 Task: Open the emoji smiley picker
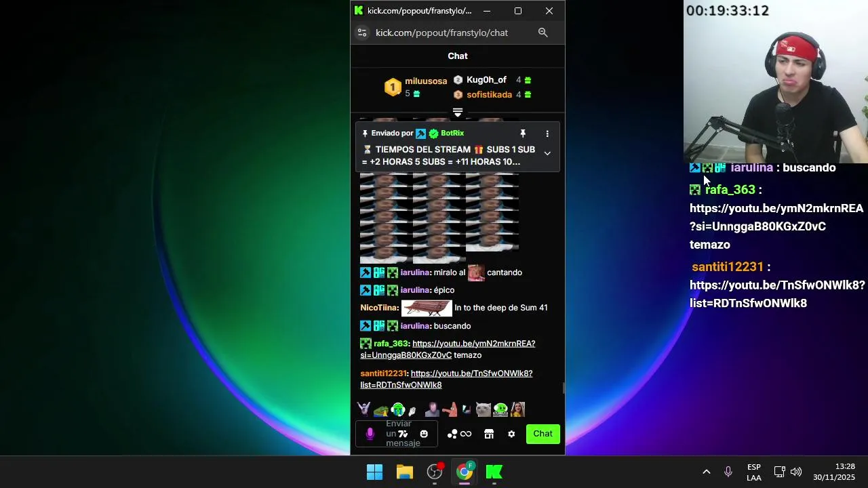click(x=424, y=434)
